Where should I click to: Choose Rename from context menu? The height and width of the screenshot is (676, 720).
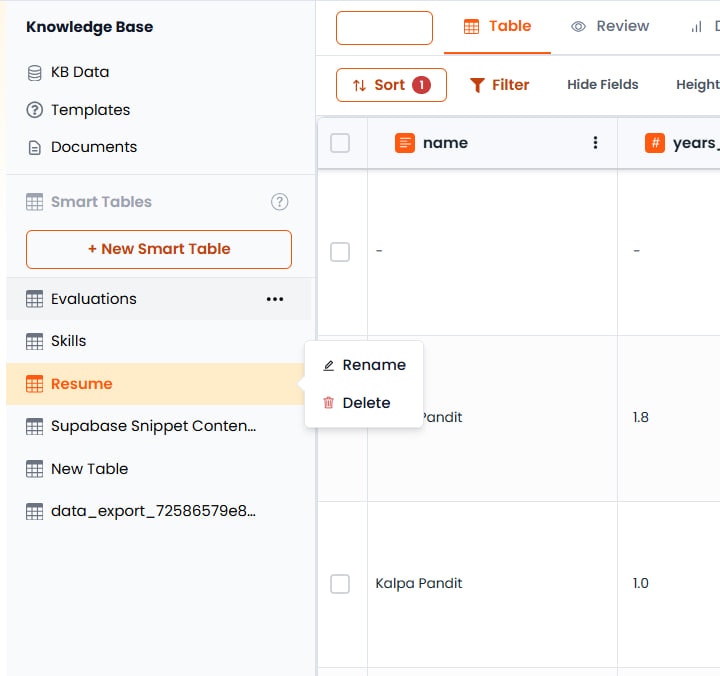tap(364, 365)
